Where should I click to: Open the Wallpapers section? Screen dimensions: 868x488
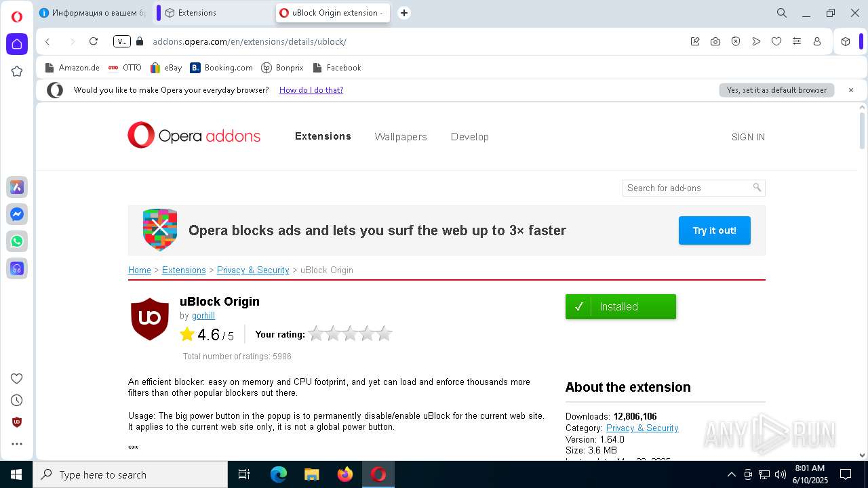click(401, 137)
